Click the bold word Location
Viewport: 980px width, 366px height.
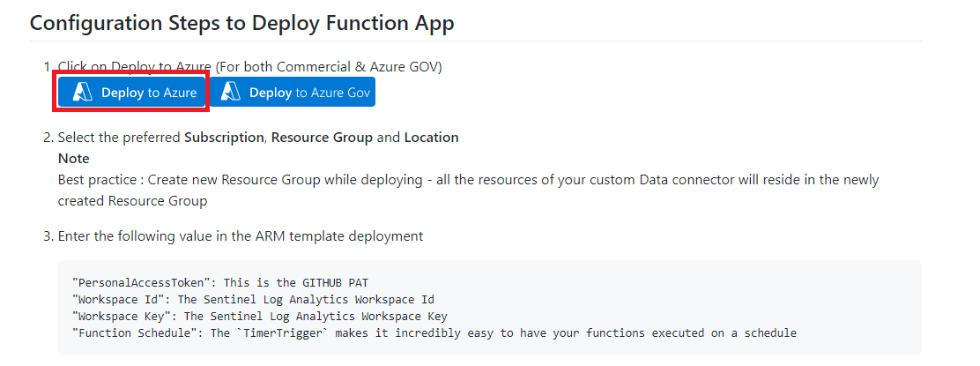431,138
